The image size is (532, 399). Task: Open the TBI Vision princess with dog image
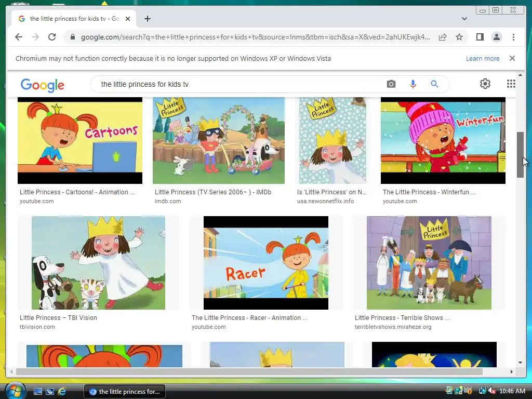coord(98,262)
